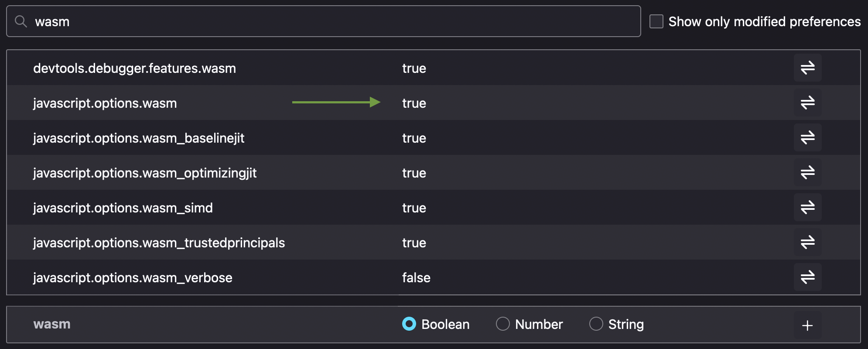Click the new wasm preference name label
868x349 pixels.
[52, 324]
